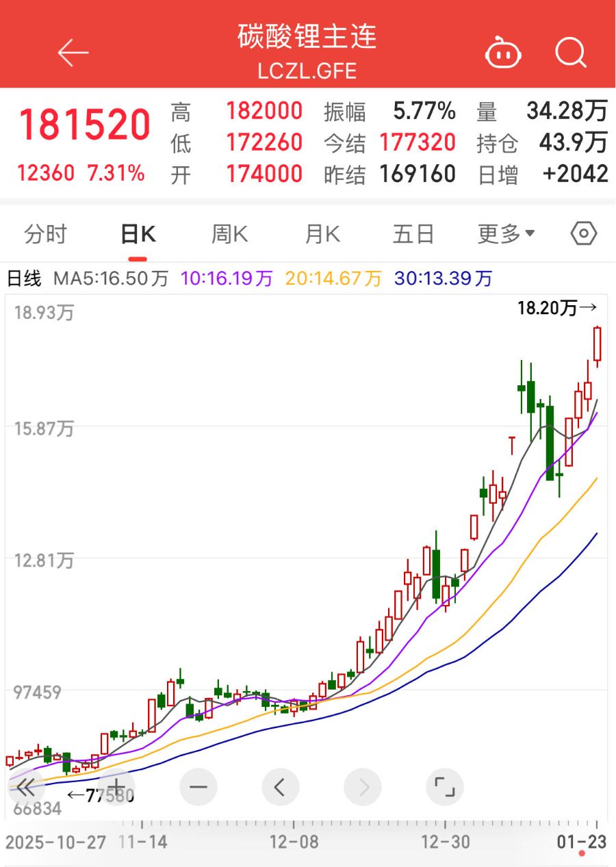Shift chart right with chevron button
616x867 pixels.
coord(363,787)
